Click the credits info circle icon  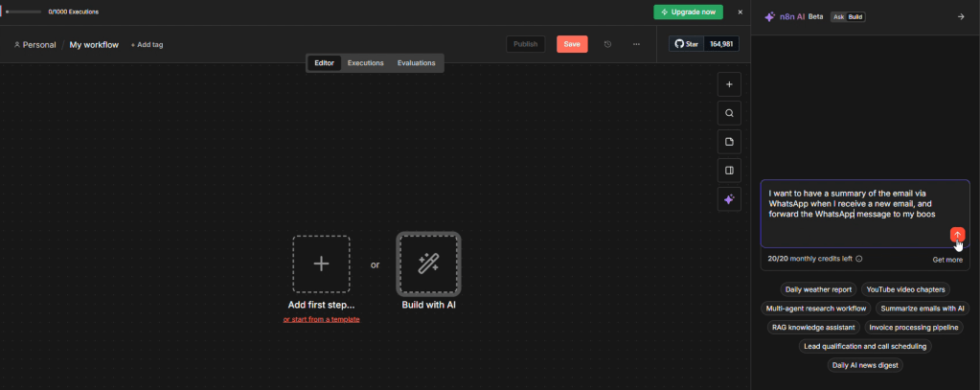pyautogui.click(x=859, y=259)
